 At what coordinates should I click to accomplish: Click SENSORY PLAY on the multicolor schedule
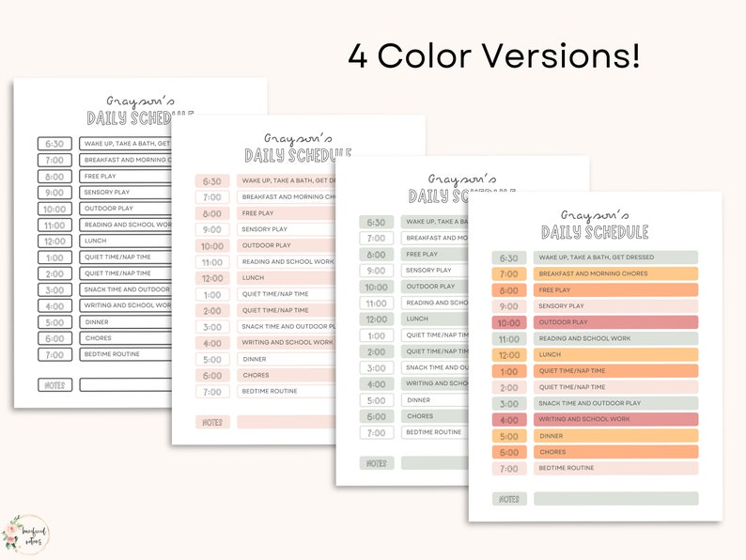(x=615, y=306)
